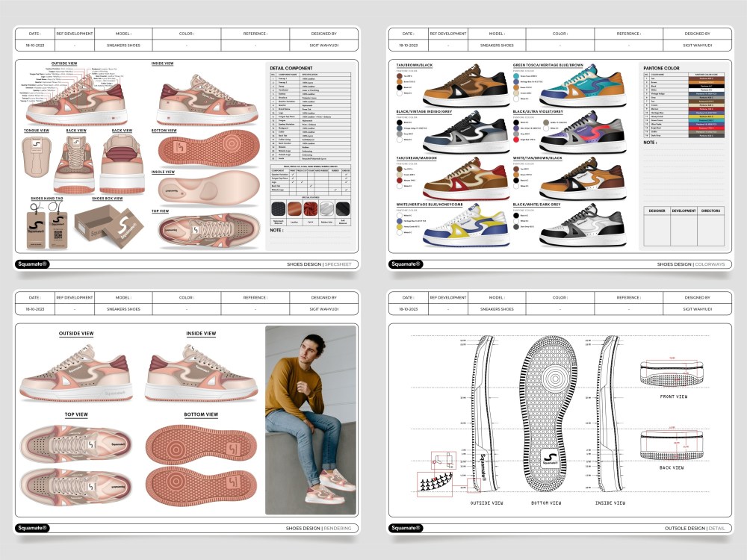This screenshot has width=747, height=560.
Task: Click the DIRECTORS approval box header
Action: (x=710, y=211)
